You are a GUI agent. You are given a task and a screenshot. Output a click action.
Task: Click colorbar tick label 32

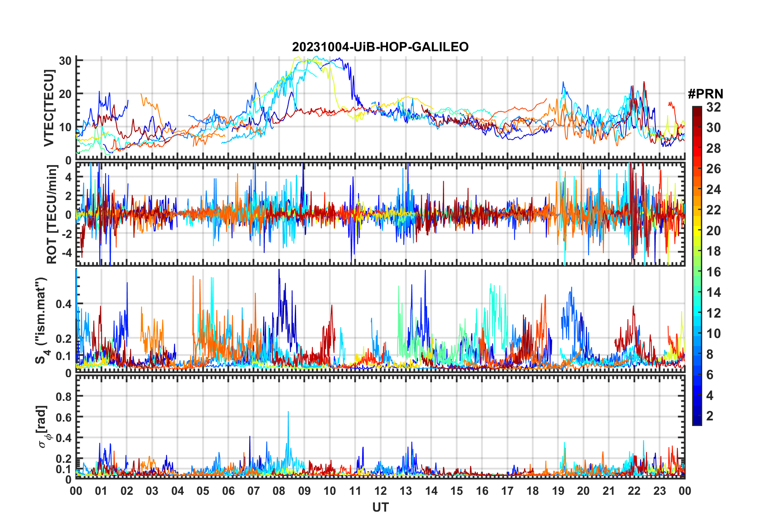point(713,107)
